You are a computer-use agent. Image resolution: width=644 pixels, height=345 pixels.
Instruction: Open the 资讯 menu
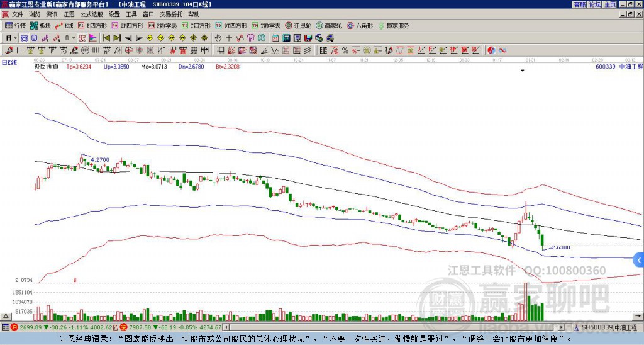click(52, 14)
